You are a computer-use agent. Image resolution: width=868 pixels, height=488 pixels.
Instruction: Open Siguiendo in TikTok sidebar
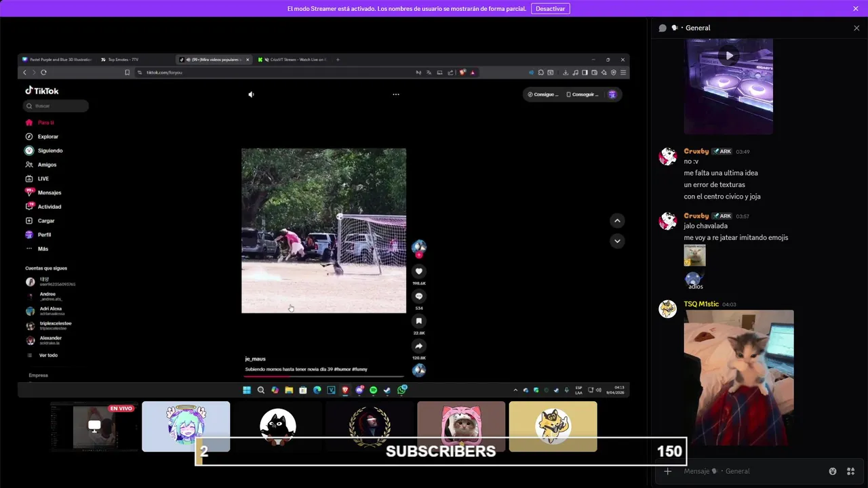tap(45, 150)
